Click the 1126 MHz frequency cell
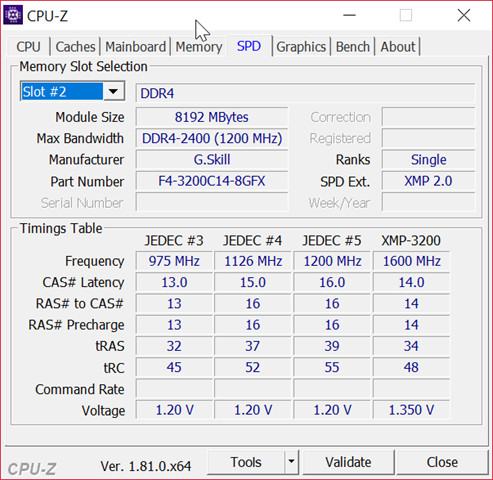Viewport: 493px width, 480px height. [253, 261]
